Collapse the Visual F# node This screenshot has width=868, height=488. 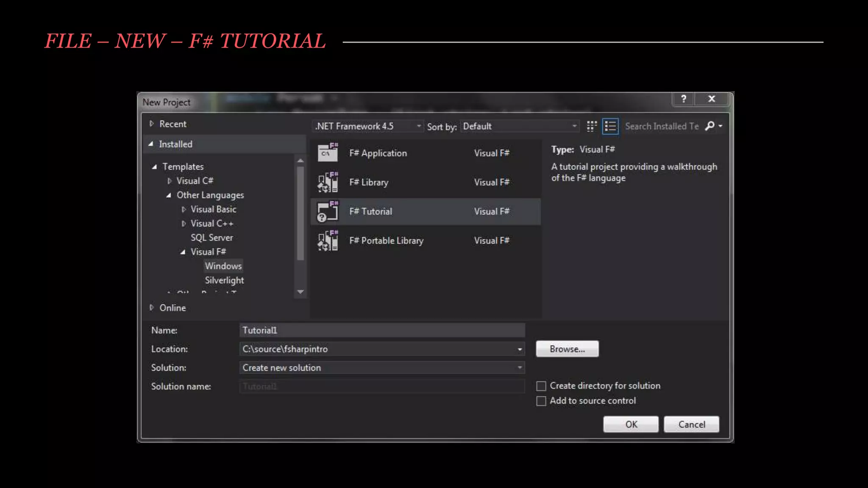pos(183,252)
